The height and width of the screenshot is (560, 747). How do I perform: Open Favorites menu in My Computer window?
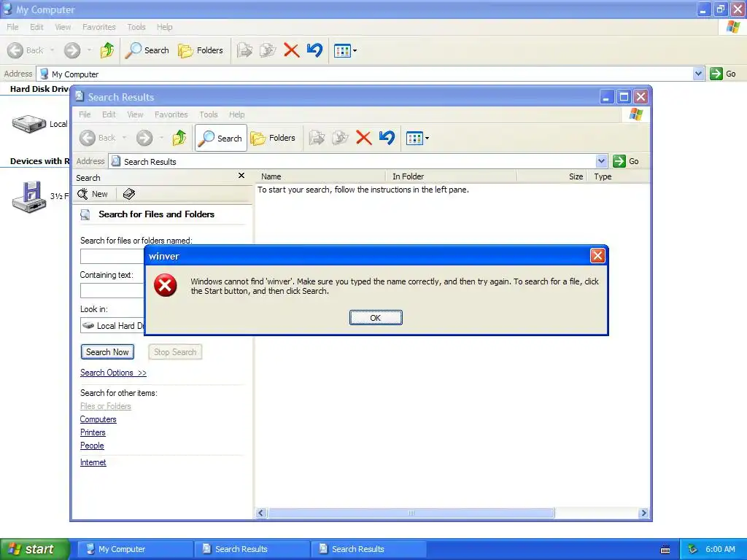click(x=99, y=27)
